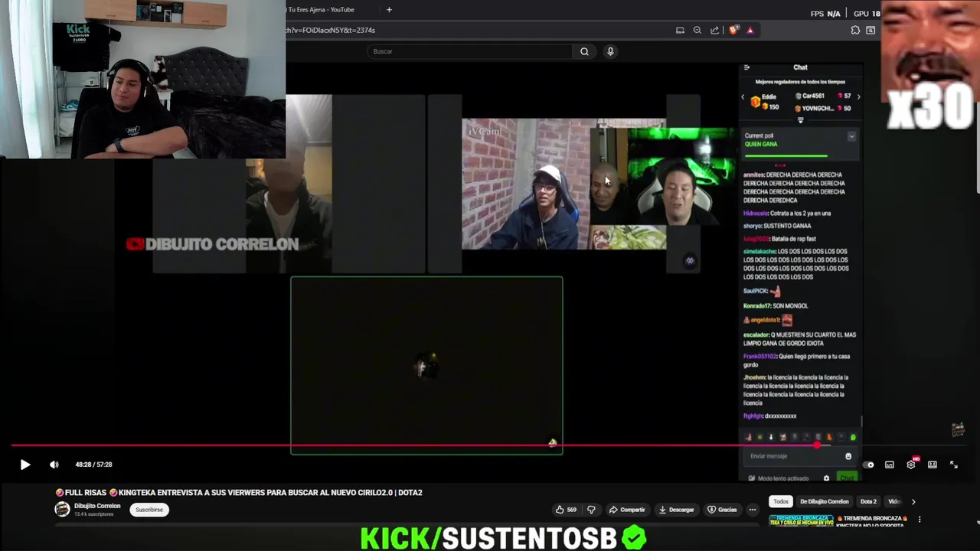Click chat username Jhoelvm
980x551 pixels.
pos(753,378)
